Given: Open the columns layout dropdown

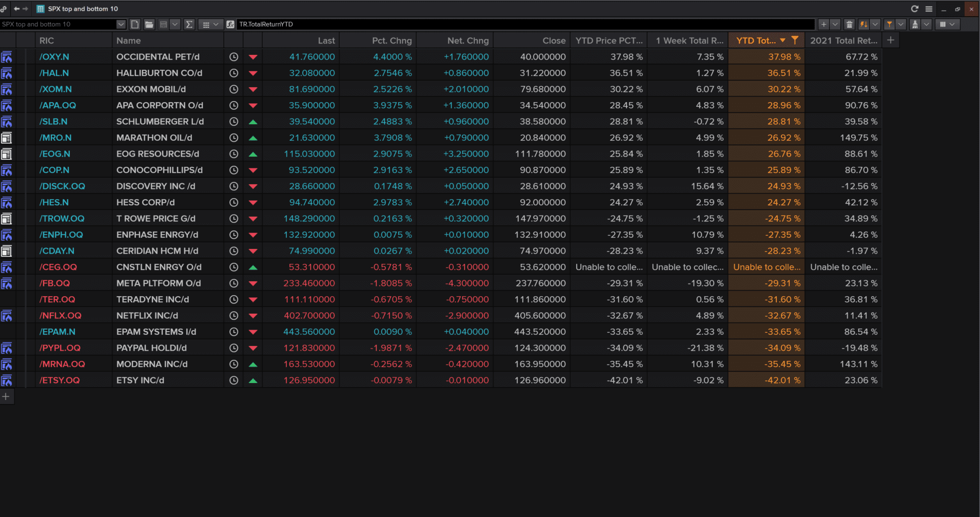Looking at the screenshot, I should pyautogui.click(x=947, y=24).
